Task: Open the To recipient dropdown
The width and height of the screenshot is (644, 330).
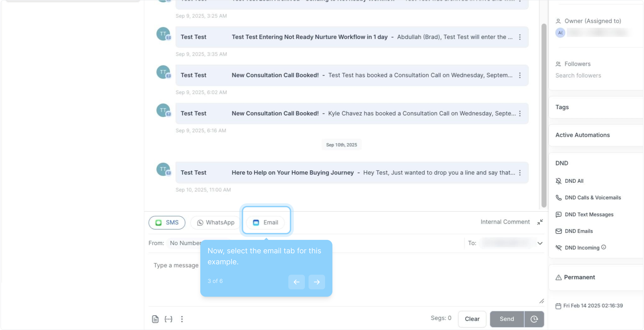Action: [x=540, y=243]
